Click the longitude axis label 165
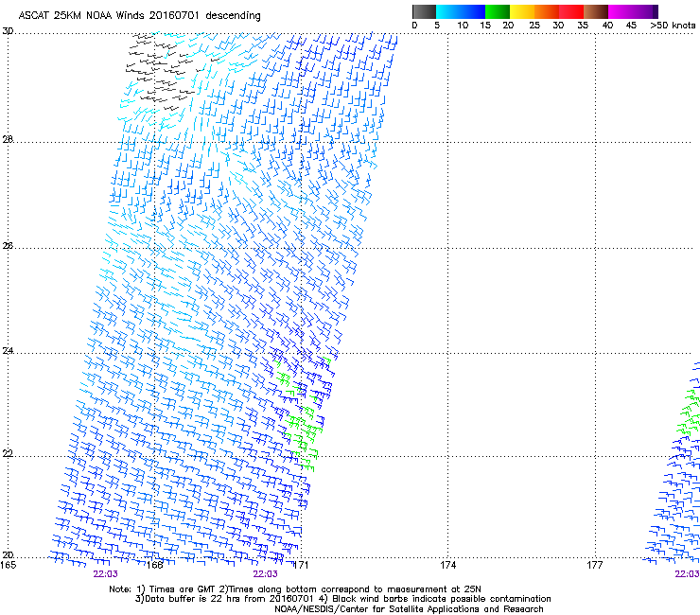 tap(8, 566)
